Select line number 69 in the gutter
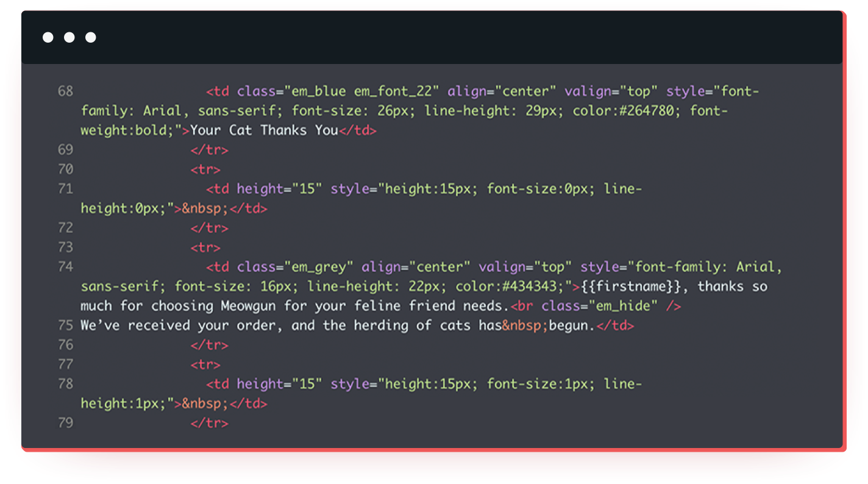This screenshot has height=484, width=868. point(65,150)
